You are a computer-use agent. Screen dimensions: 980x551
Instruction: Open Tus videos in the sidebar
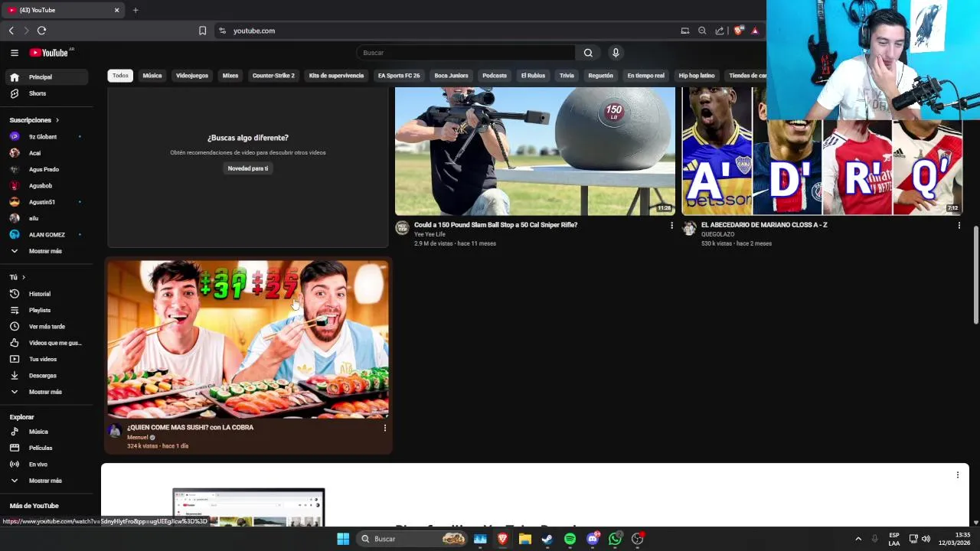(x=46, y=359)
